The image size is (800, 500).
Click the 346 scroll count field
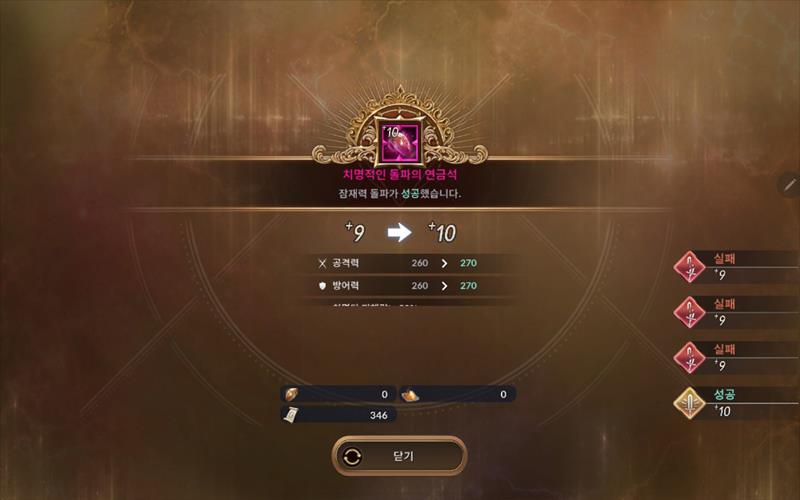click(339, 415)
